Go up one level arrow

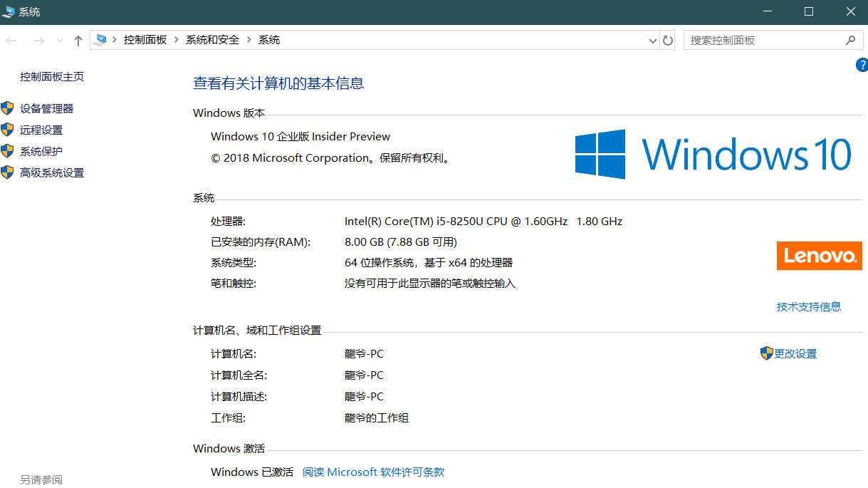pos(78,41)
